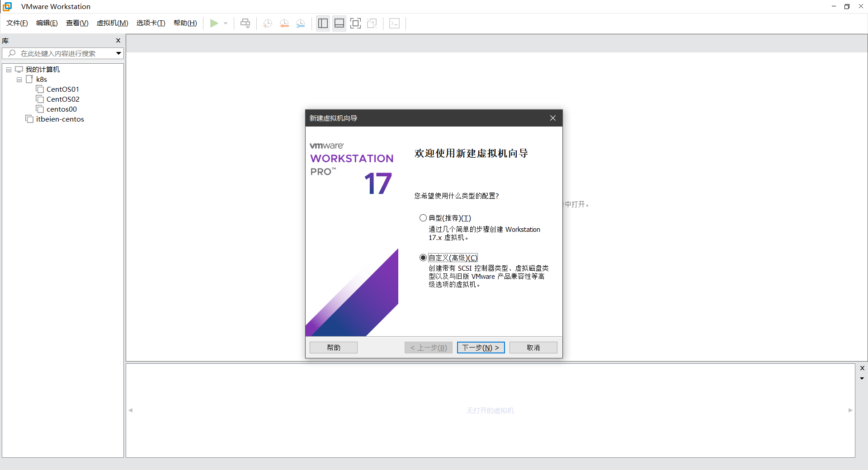Close the Library panel
Screen dimensions: 868x470
point(118,41)
